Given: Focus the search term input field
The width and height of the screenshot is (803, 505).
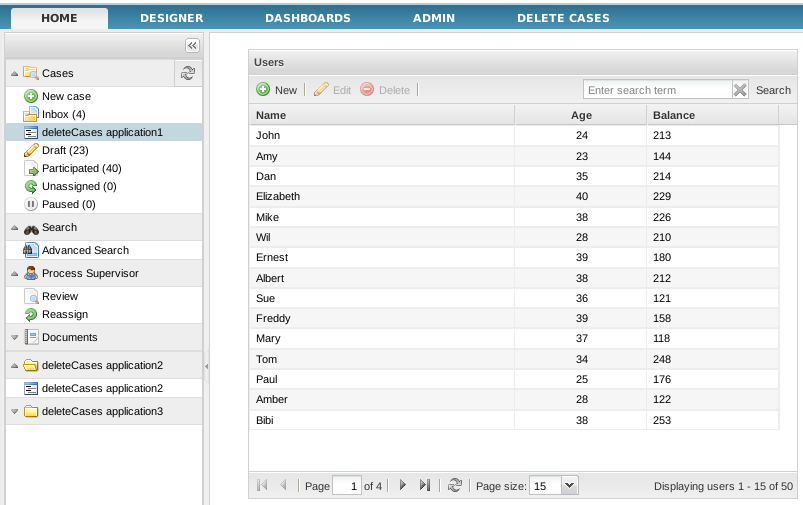Looking at the screenshot, I should (x=657, y=90).
